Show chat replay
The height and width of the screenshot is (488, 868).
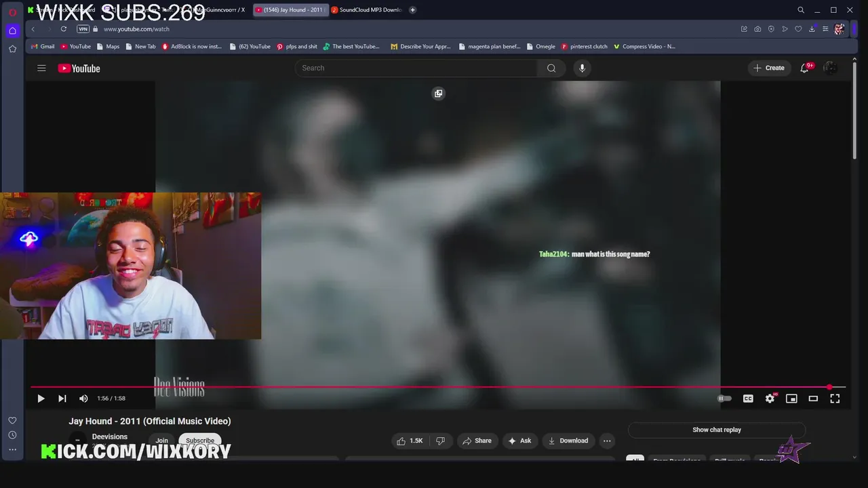pyautogui.click(x=717, y=430)
